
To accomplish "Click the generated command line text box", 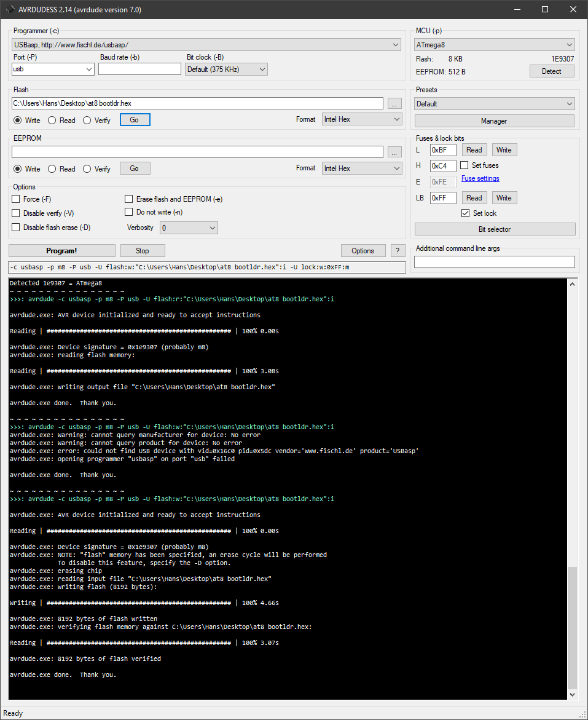I will [207, 267].
